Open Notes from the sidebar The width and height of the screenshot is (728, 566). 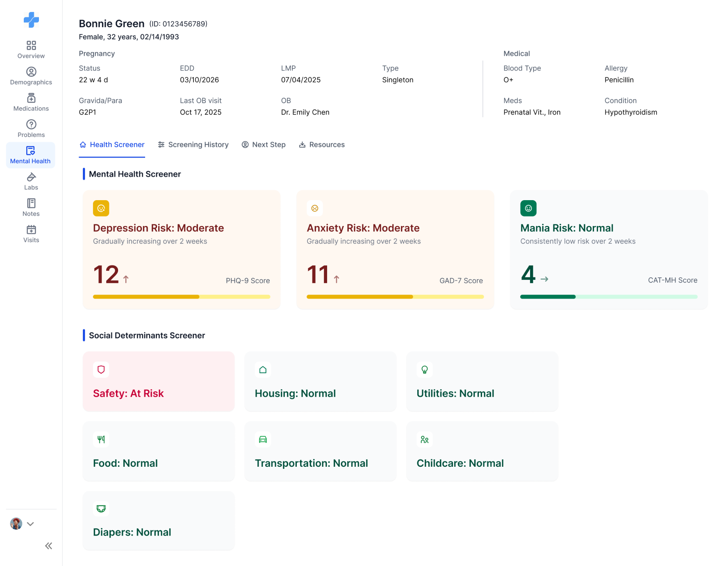[31, 208]
